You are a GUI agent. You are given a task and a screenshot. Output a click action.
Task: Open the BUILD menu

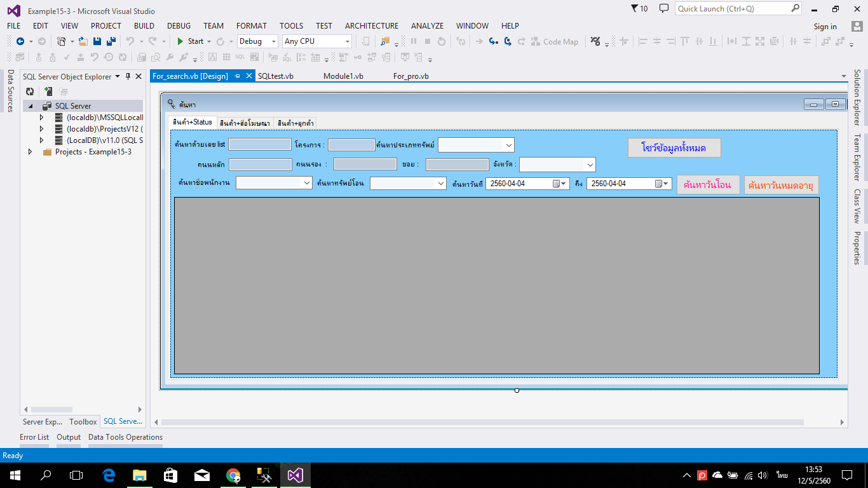pyautogui.click(x=144, y=26)
